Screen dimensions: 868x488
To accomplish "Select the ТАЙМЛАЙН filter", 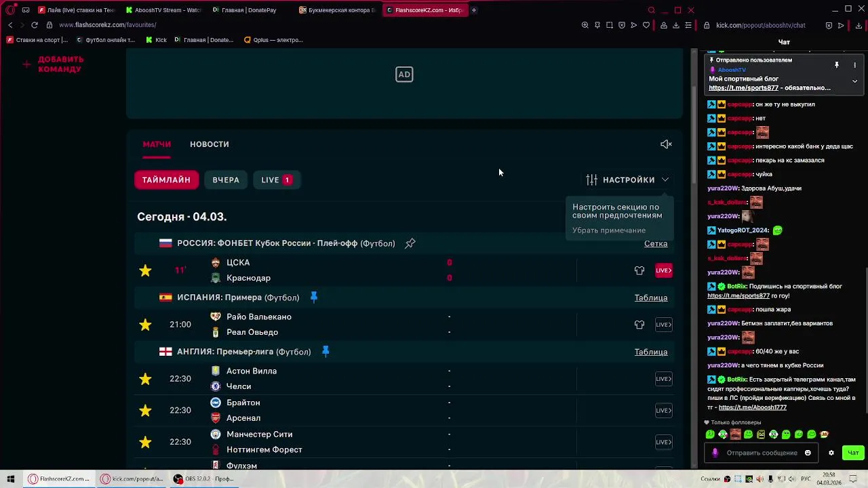I will (x=166, y=180).
